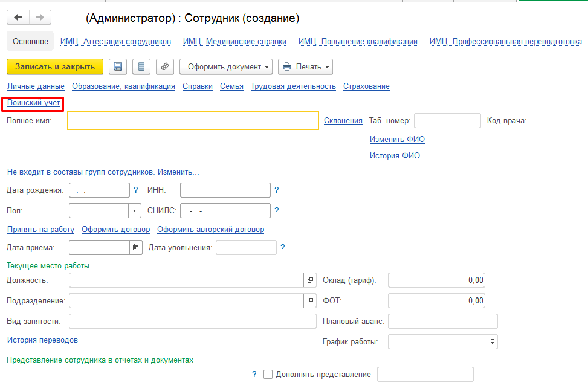Expand the Пол dropdown
Viewport: 588px width, 391px height.
pyautogui.click(x=134, y=210)
